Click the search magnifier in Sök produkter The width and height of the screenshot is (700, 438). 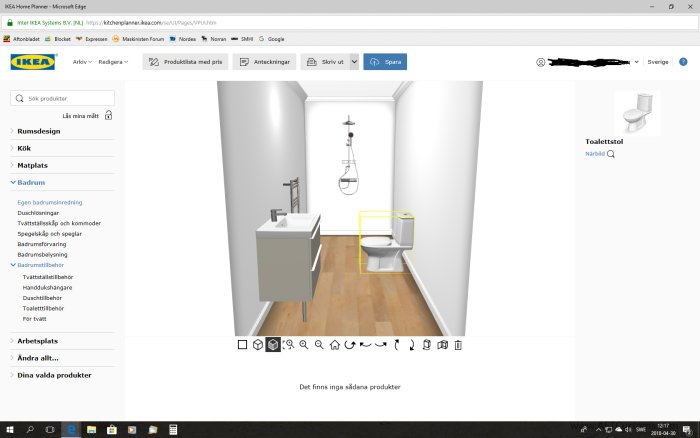tap(19, 98)
